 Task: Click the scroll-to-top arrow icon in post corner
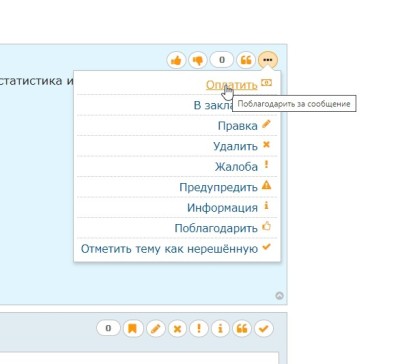tap(279, 296)
